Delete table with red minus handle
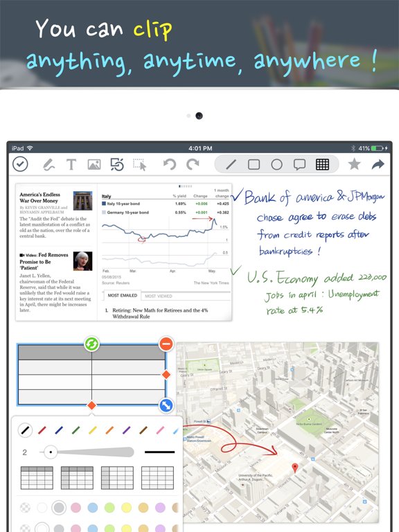The height and width of the screenshot is (532, 399). 166,344
